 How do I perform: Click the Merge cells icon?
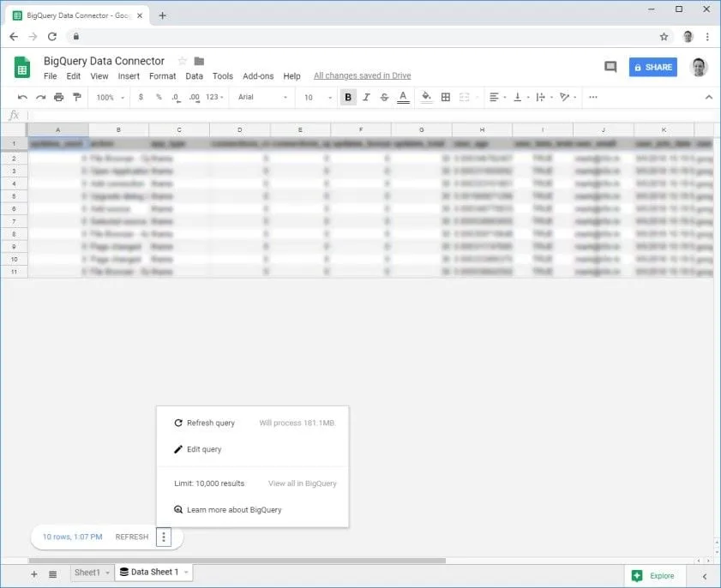tap(465, 97)
